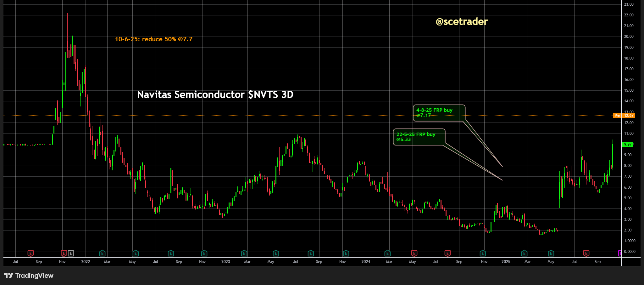Click the @scetrader text label

pos(462,21)
